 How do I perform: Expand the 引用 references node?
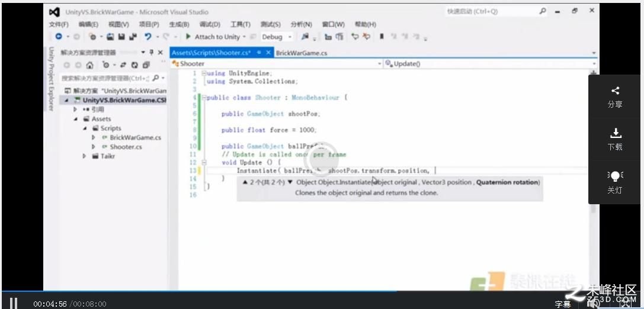75,109
